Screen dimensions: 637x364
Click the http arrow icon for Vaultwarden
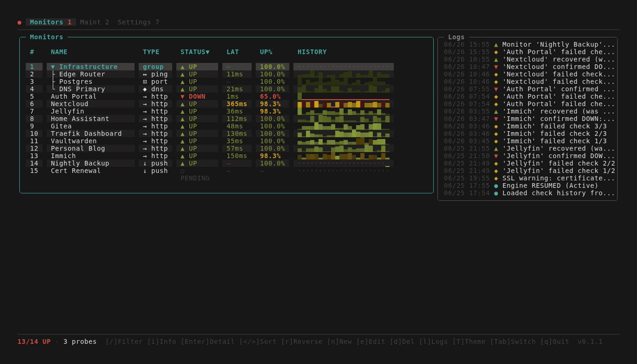(145, 141)
